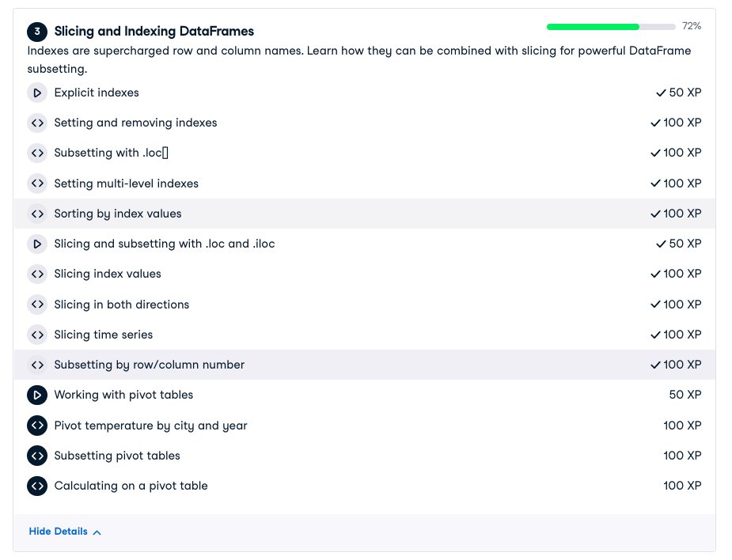The width and height of the screenshot is (732, 560).
Task: Click code icon beside Slicing time series
Action: click(37, 335)
